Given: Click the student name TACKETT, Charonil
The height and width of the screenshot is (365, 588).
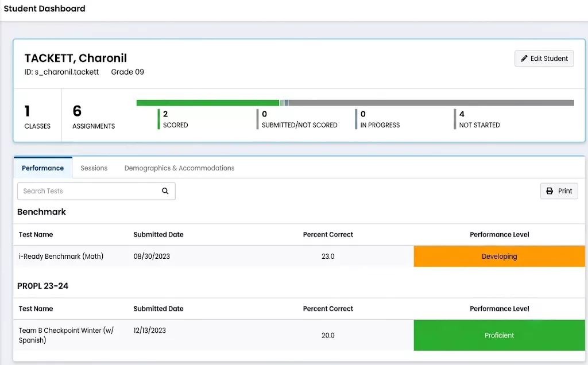Looking at the screenshot, I should point(76,58).
